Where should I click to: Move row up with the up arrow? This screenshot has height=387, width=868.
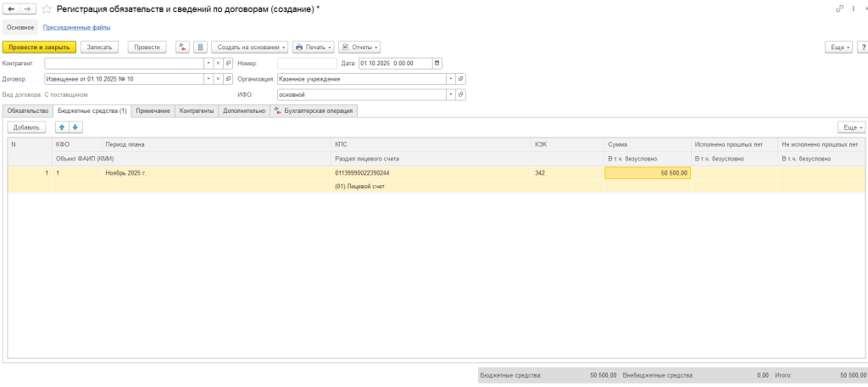[x=62, y=127]
